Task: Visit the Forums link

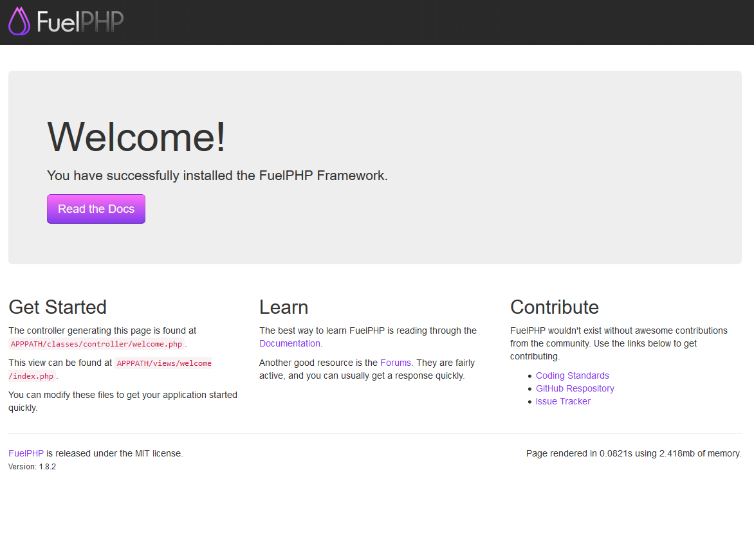Action: pyautogui.click(x=395, y=363)
